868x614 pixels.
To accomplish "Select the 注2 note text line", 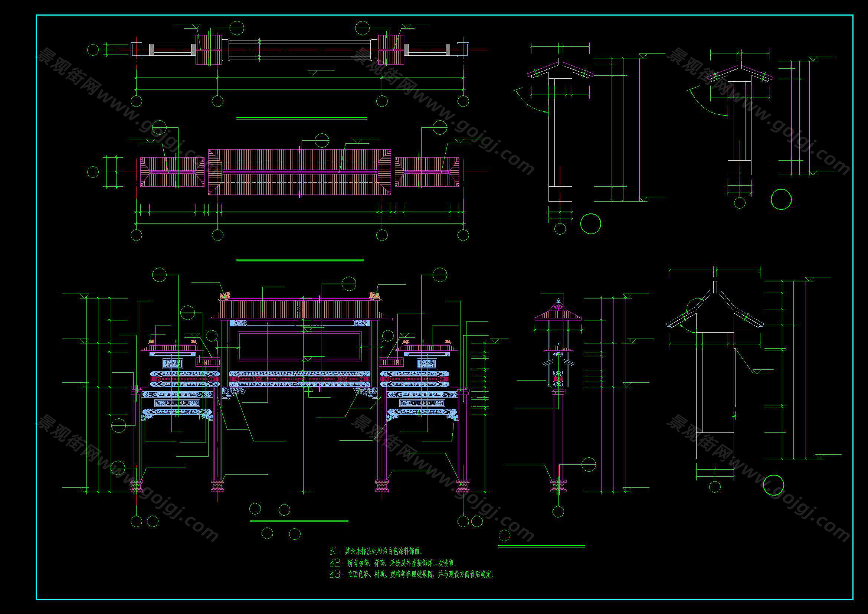I will click(x=393, y=563).
